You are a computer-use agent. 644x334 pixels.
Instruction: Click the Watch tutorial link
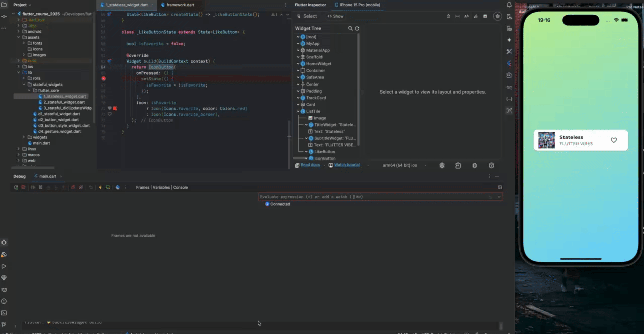(x=347, y=165)
